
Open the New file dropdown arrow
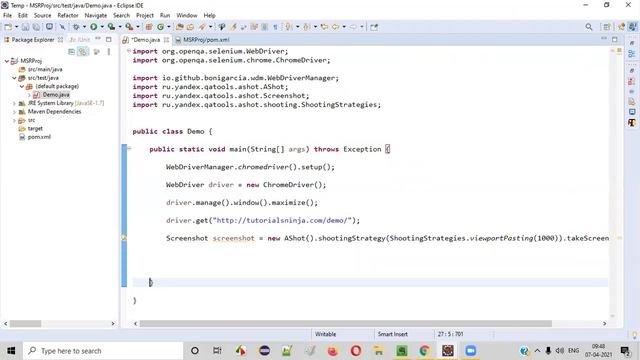pyautogui.click(x=16, y=27)
